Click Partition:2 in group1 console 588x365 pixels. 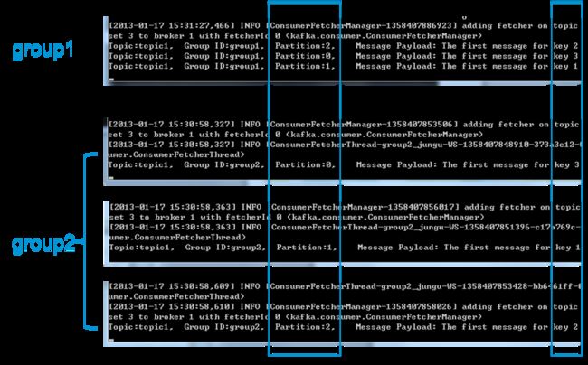(305, 46)
